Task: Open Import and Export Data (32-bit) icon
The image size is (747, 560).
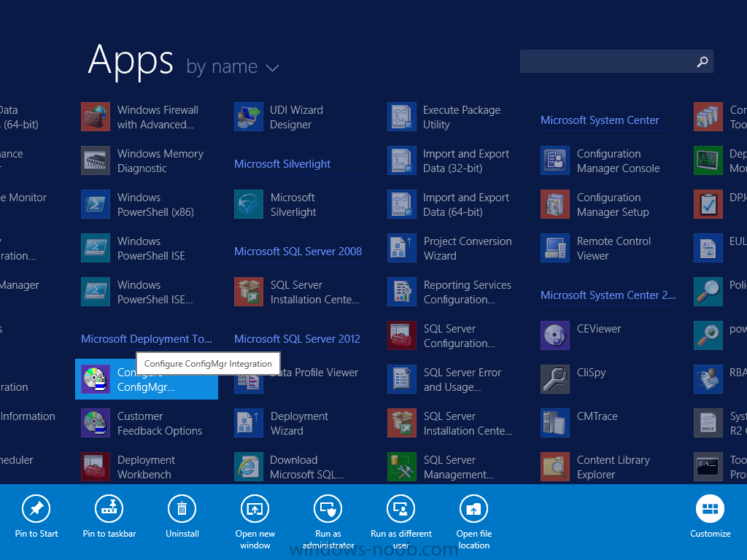Action: [x=402, y=160]
